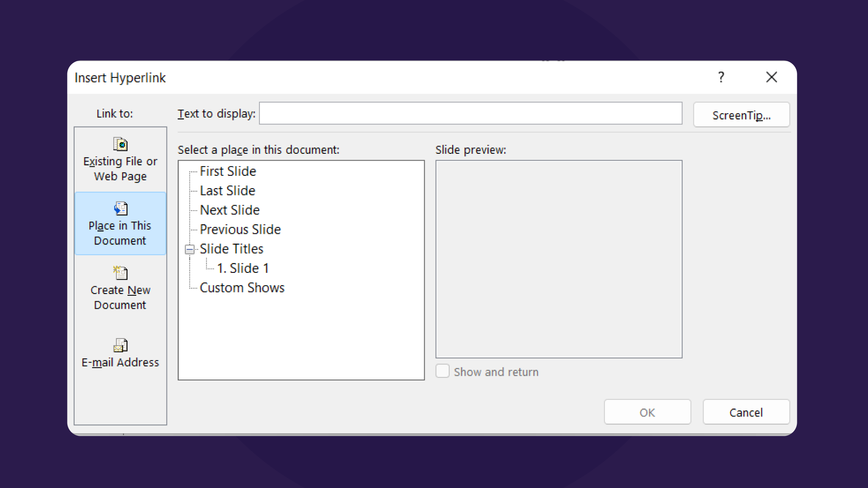The width and height of the screenshot is (868, 488).
Task: Open the dialog help question mark
Action: coord(721,77)
